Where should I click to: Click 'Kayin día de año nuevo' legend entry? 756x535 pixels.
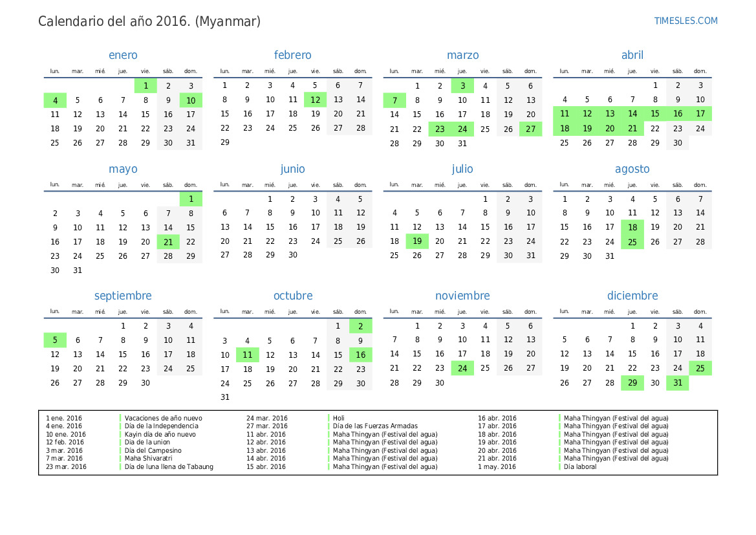point(160,434)
